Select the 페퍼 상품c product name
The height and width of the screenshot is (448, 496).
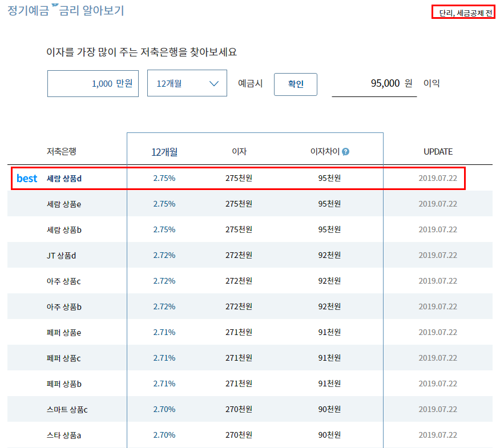point(63,358)
